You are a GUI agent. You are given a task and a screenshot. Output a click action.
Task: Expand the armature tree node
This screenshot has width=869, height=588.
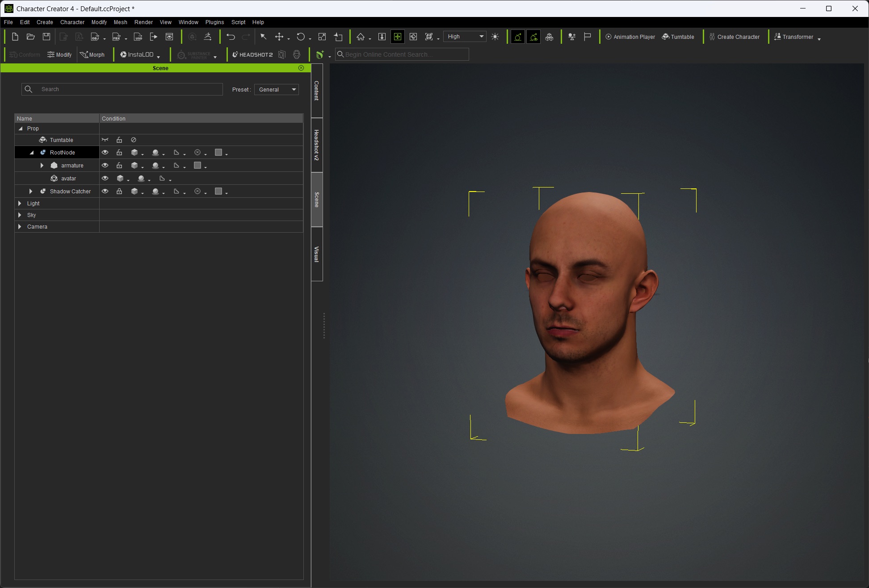pos(42,165)
